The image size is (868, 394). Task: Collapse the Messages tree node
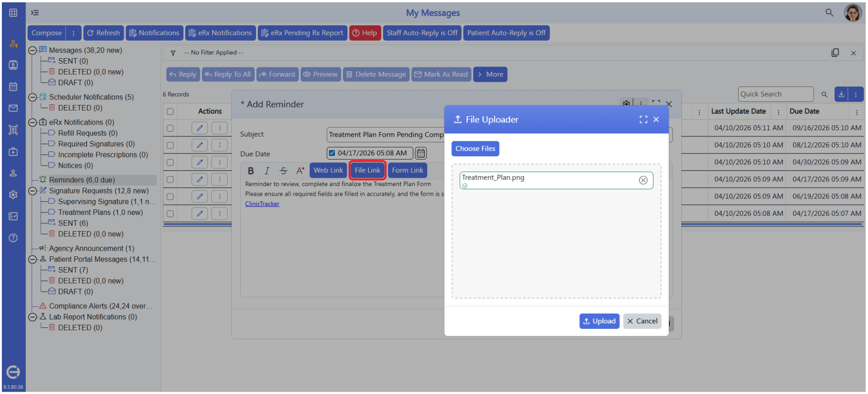(33, 50)
